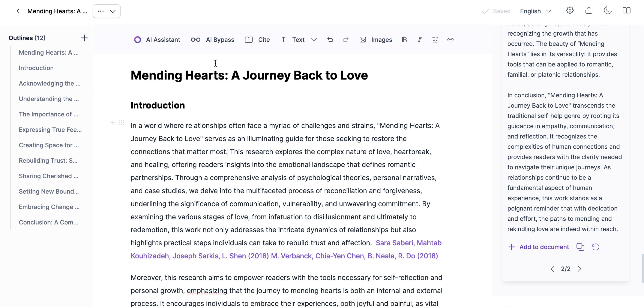The image size is (644, 307).
Task: Open the document options dropdown menu
Action: click(107, 11)
